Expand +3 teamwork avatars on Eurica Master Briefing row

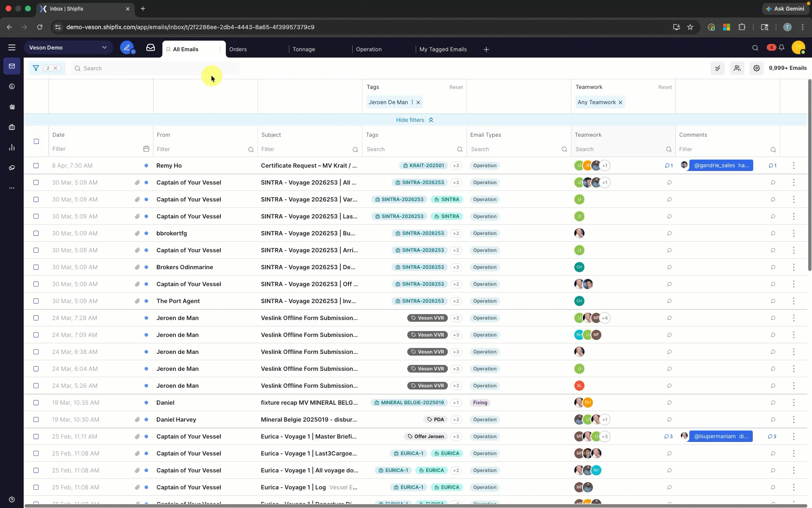[x=605, y=436]
